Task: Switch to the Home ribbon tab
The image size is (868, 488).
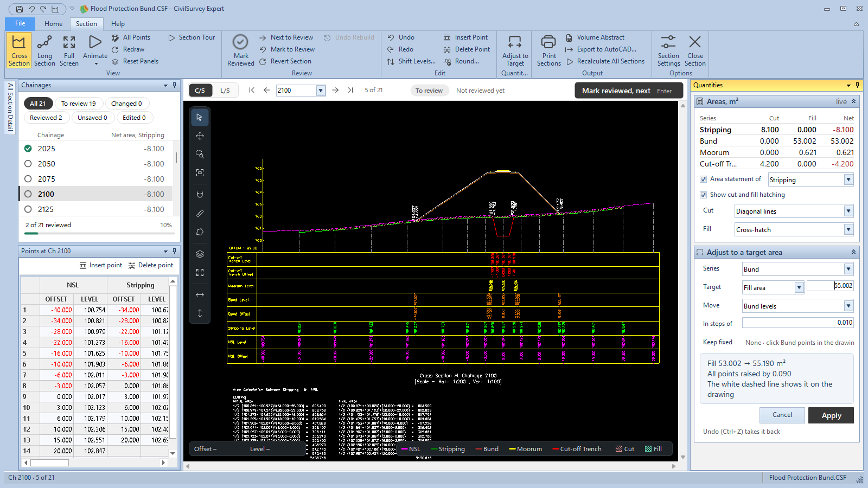Action: pos(53,24)
